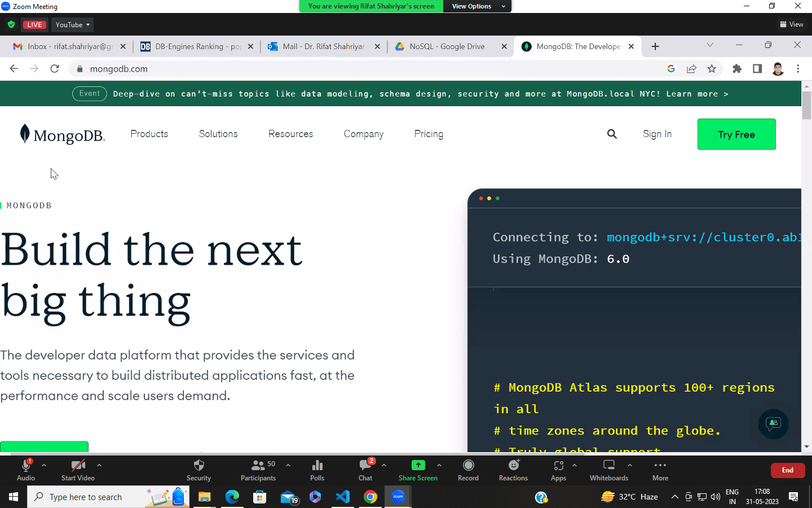Open the YouTube live stream dropdown

72,25
